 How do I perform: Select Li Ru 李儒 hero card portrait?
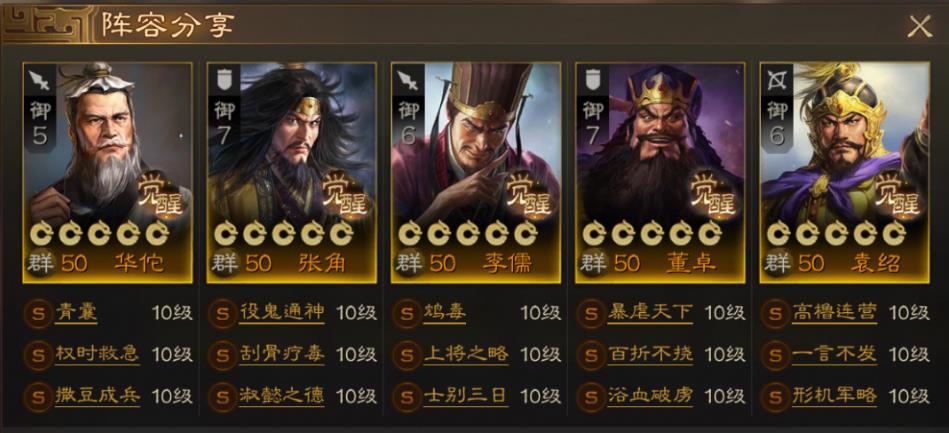tap(476, 173)
